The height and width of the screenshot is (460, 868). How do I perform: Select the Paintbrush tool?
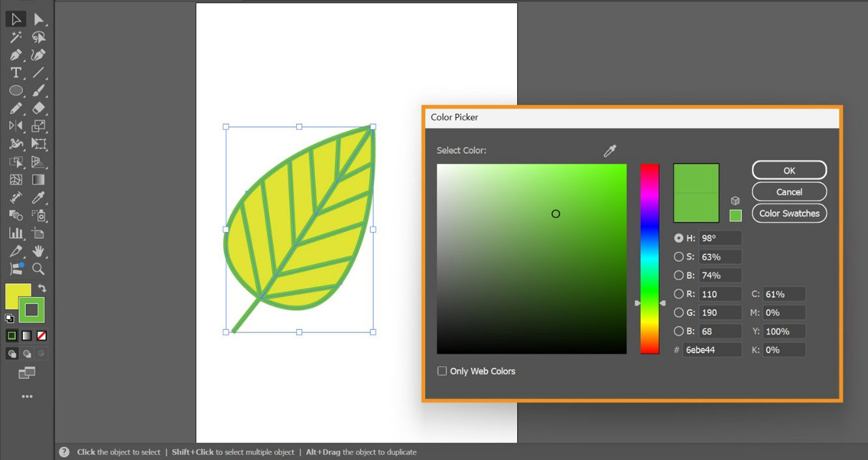(x=39, y=91)
